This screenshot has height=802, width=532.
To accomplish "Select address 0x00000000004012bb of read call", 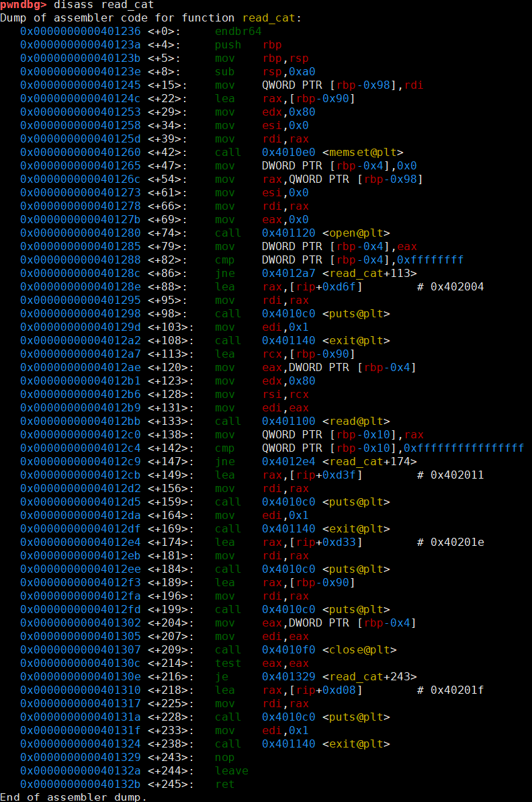I will [80, 422].
